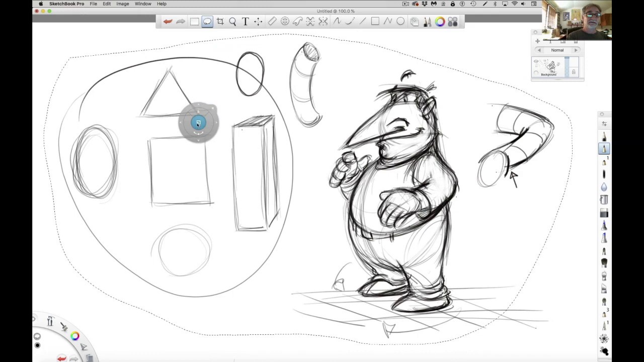Hide the Background layer with eye icon
This screenshot has height=362, width=644.
coord(536,62)
